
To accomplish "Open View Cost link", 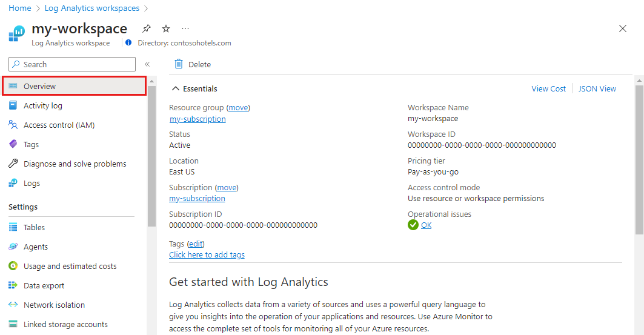I will pyautogui.click(x=548, y=88).
